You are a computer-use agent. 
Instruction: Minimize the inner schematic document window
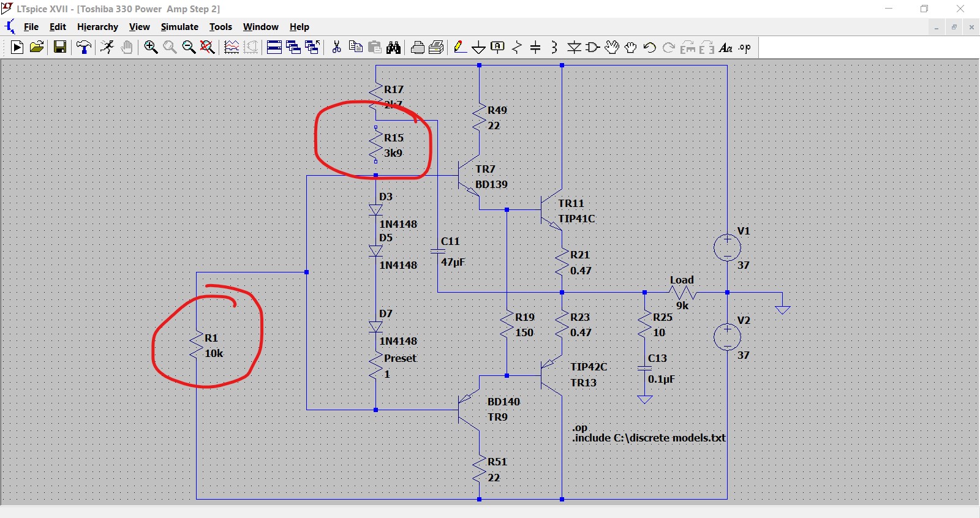937,27
